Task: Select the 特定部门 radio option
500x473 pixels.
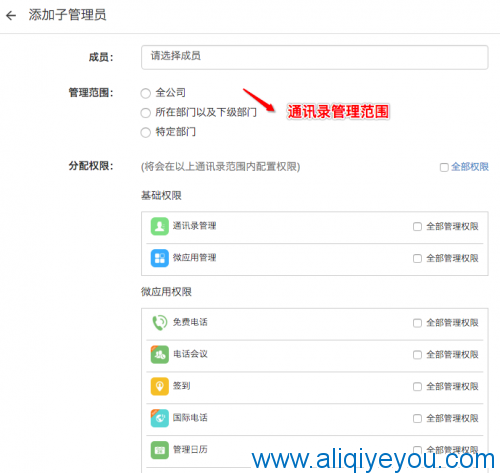Action: point(146,132)
